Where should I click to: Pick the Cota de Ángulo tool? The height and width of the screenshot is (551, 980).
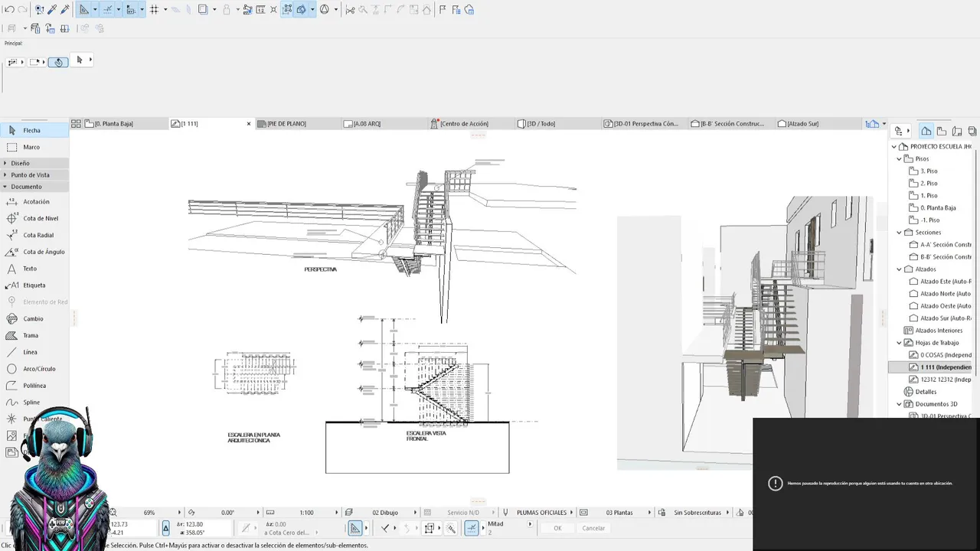pos(34,252)
